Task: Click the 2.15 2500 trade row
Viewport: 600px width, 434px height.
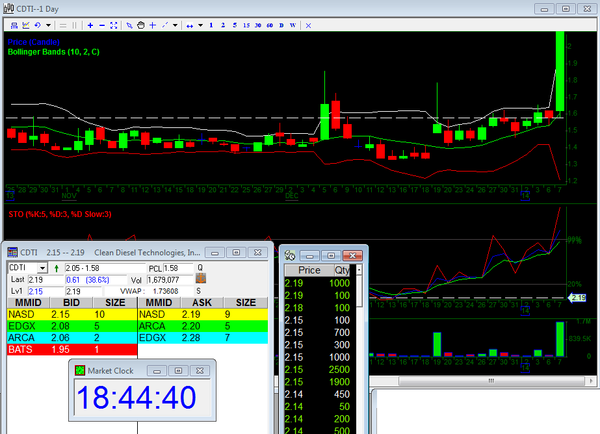Action: click(x=317, y=369)
